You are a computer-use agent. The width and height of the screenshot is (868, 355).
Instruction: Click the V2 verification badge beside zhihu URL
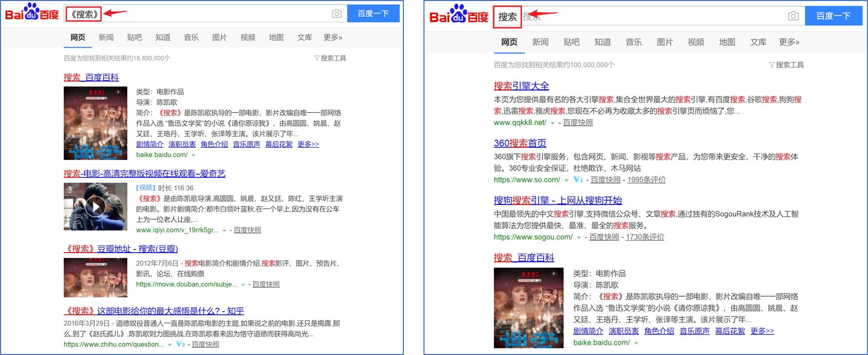[180, 344]
